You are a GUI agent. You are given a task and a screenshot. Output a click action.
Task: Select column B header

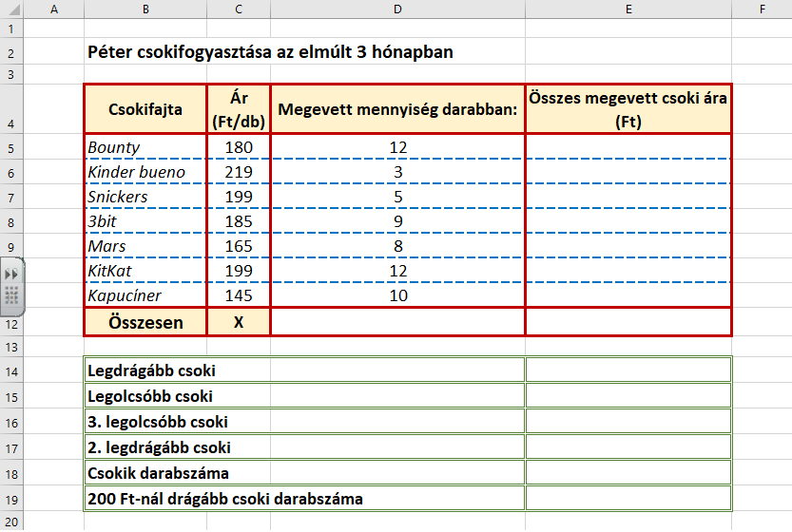pos(145,9)
